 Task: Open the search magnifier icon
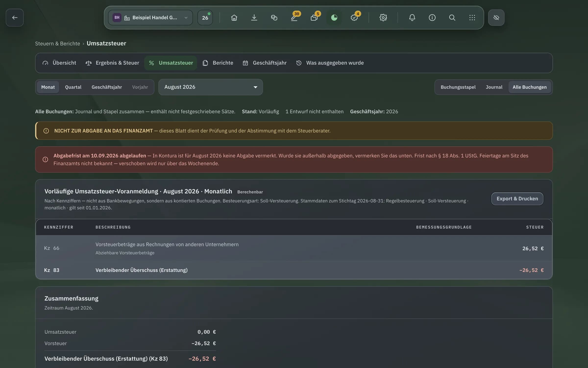click(x=452, y=17)
